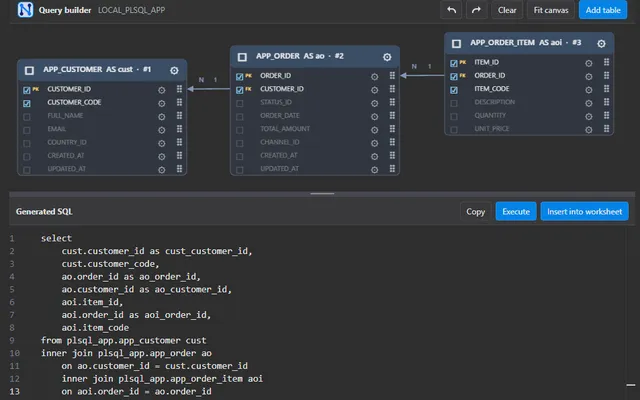Click the Clear button
Viewport: 640px width, 400px height.
[507, 10]
